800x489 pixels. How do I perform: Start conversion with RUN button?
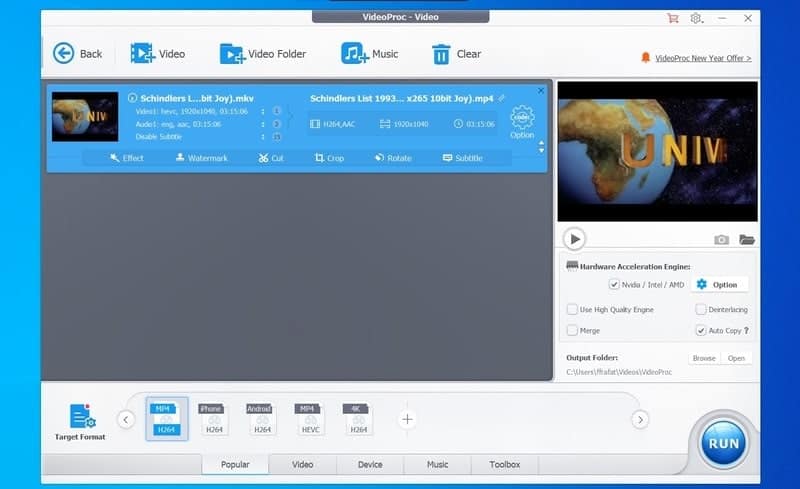pyautogui.click(x=723, y=443)
